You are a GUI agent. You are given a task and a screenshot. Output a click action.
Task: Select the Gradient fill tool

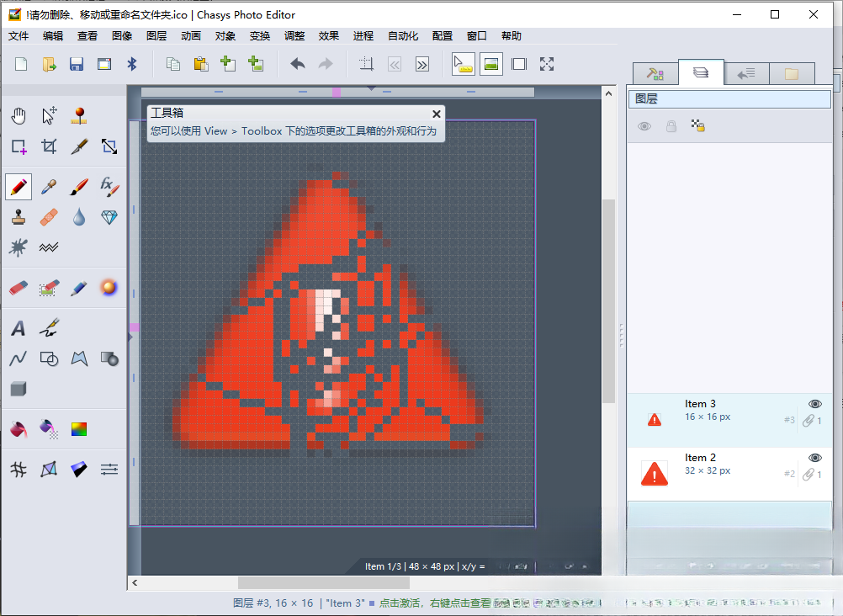tap(79, 429)
